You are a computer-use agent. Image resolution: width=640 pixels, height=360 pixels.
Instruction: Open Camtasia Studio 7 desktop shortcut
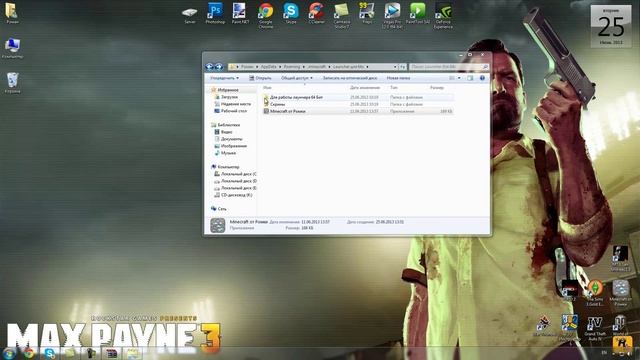(342, 15)
